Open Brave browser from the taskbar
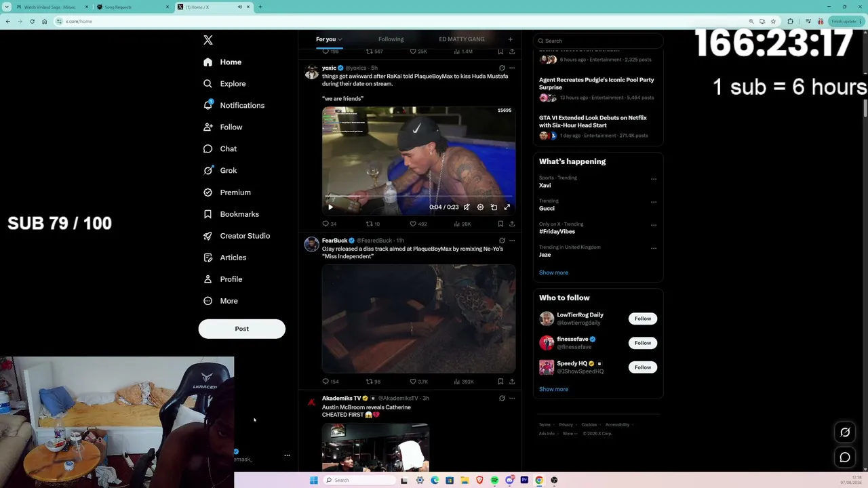 [x=479, y=480]
